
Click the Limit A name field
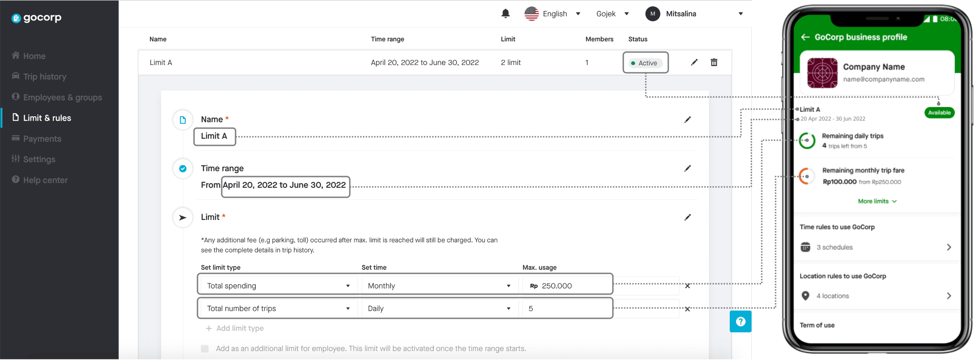(215, 137)
